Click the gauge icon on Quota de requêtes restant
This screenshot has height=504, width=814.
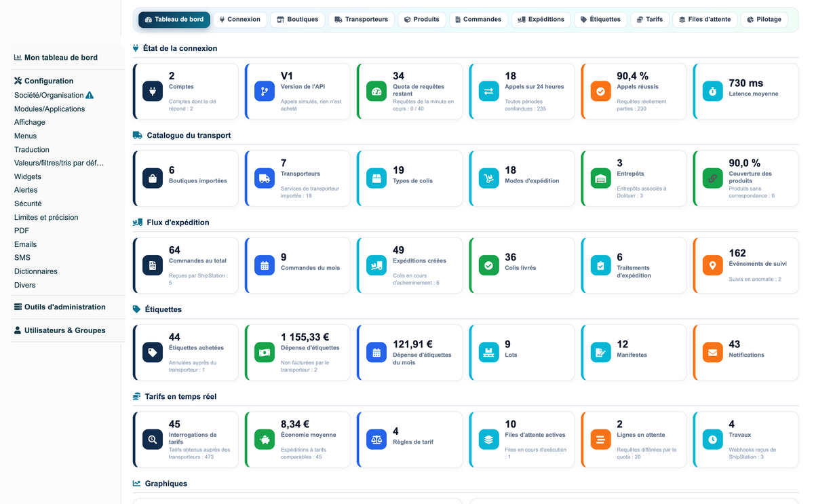376,92
